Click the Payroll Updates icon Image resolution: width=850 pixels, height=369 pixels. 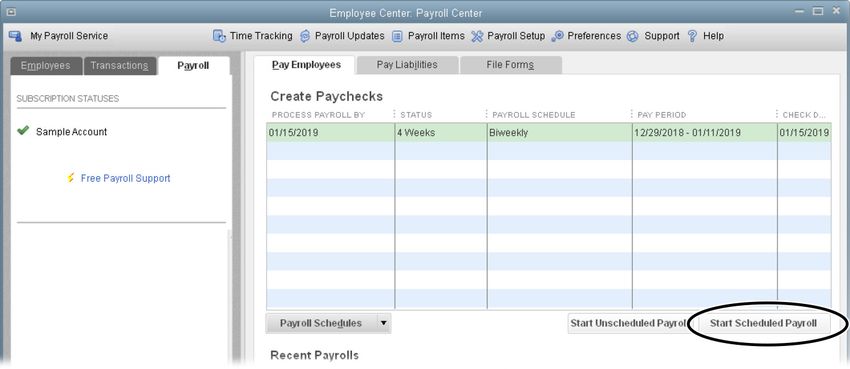pos(305,36)
